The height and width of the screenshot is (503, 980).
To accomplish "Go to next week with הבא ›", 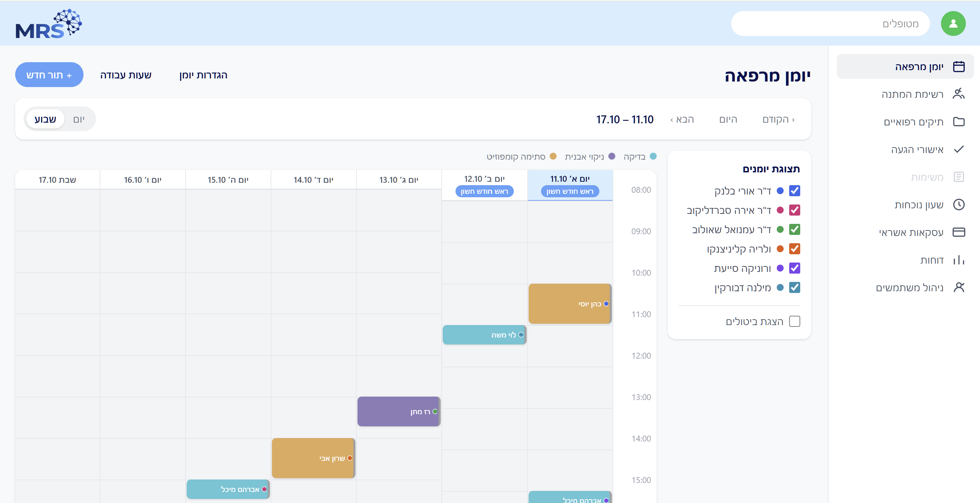I will click(682, 120).
